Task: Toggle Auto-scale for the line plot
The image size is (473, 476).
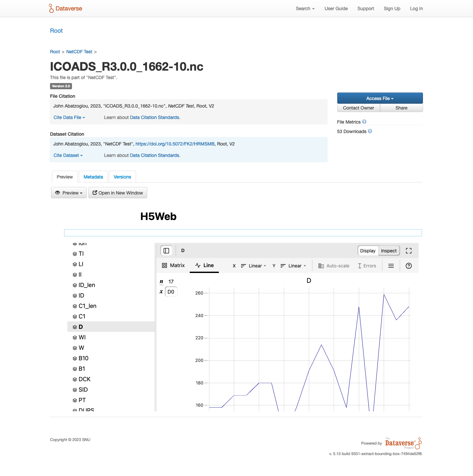Action: (x=334, y=266)
